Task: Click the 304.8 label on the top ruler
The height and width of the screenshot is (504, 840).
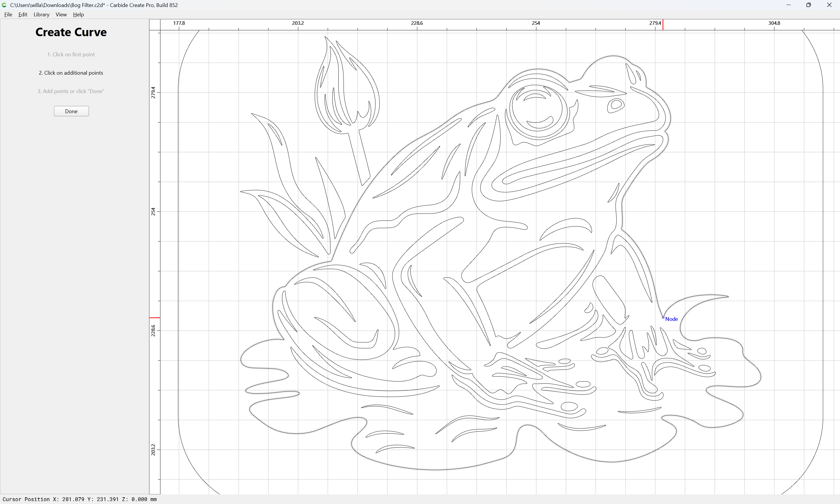Action: 774,23
